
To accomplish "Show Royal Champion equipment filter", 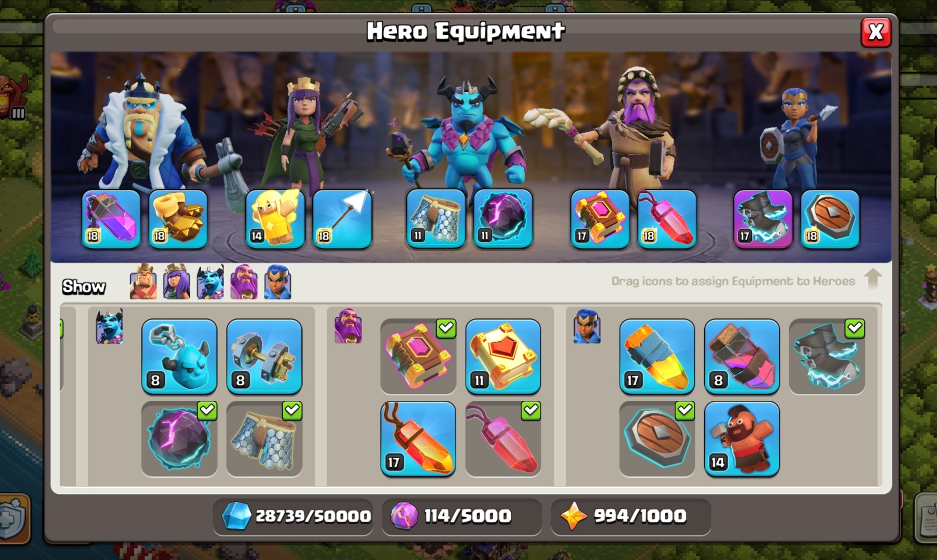I will tap(277, 282).
